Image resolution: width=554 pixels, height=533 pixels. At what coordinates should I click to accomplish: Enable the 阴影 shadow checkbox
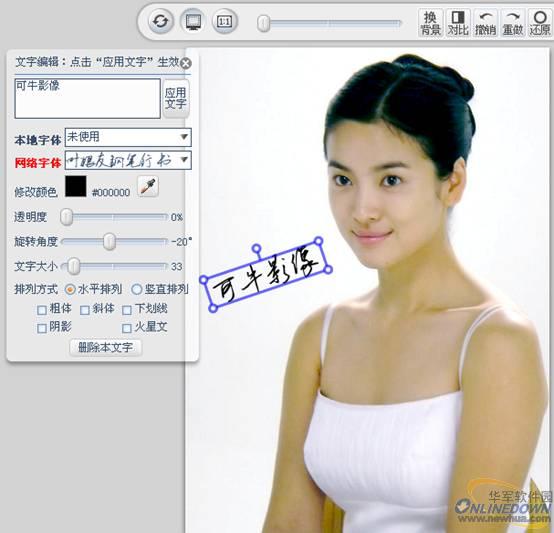click(x=42, y=328)
